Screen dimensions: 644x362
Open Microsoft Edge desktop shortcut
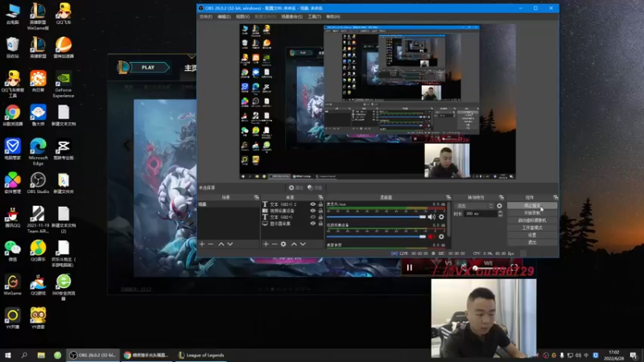point(38,152)
